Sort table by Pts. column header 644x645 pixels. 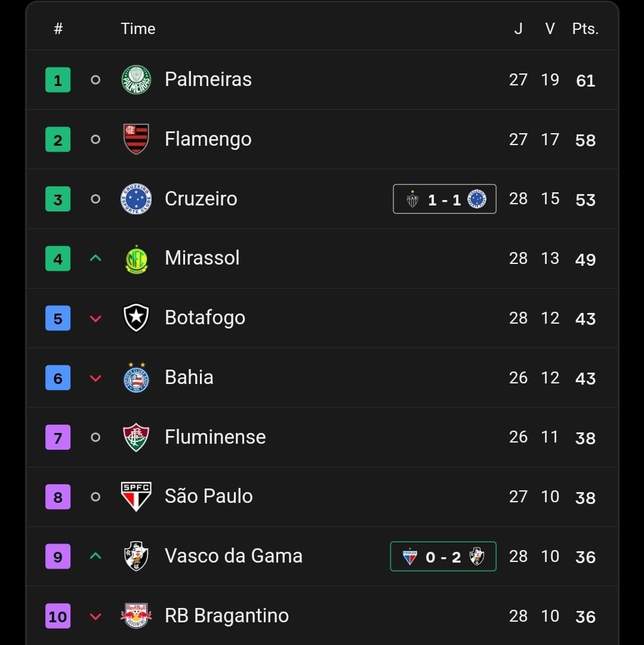tap(585, 29)
